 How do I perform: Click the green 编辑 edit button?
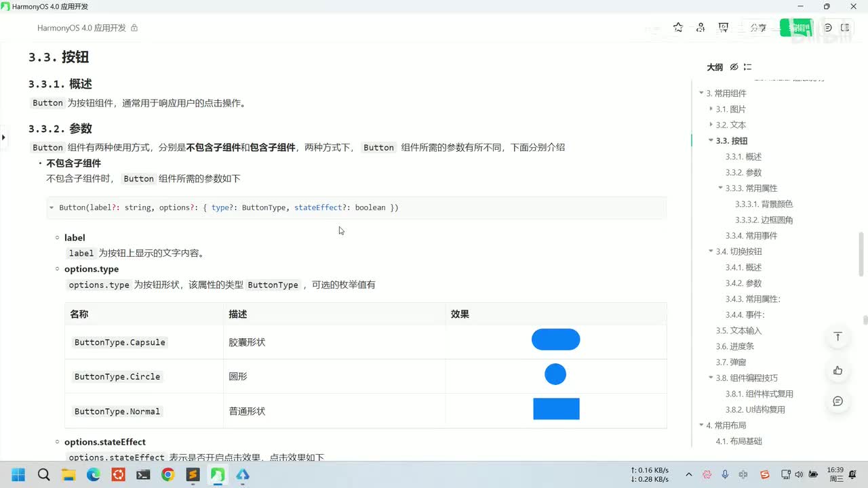point(796,28)
